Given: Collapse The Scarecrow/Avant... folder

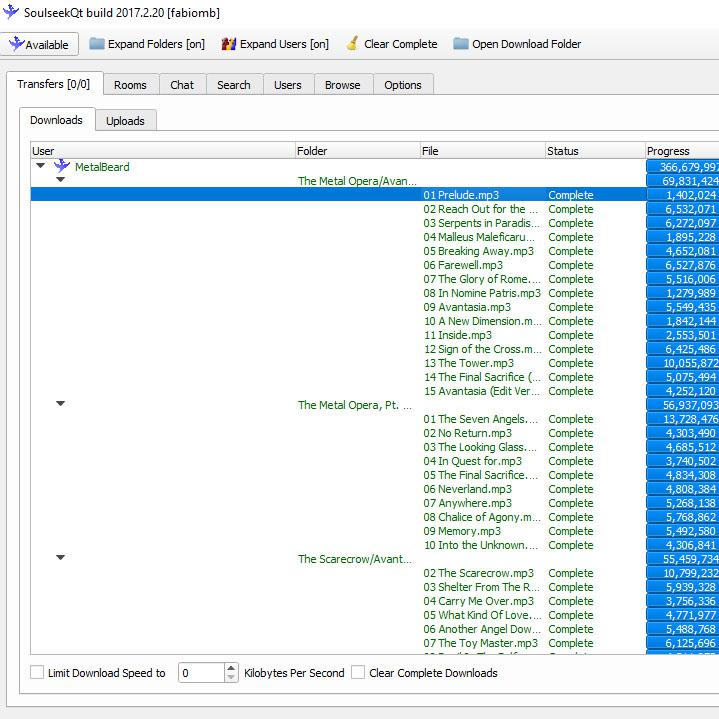Looking at the screenshot, I should pos(61,558).
